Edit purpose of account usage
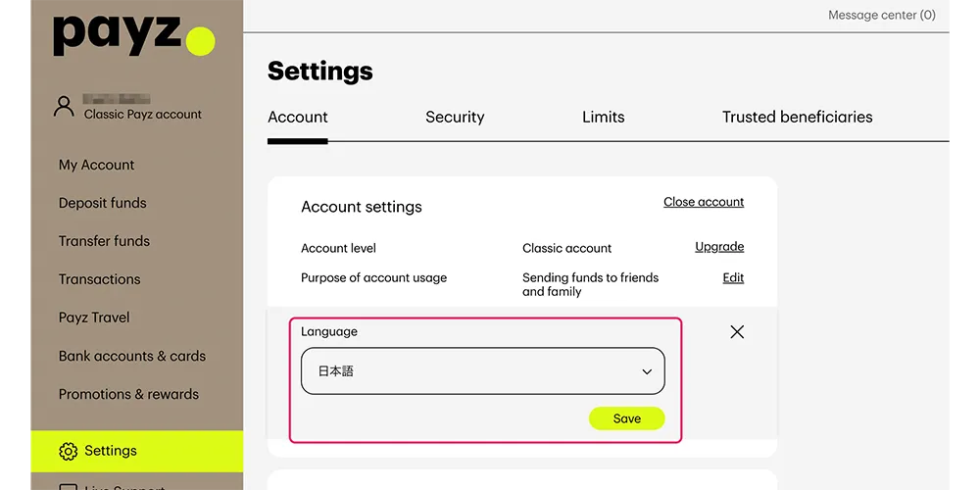This screenshot has height=490, width=980. click(733, 278)
